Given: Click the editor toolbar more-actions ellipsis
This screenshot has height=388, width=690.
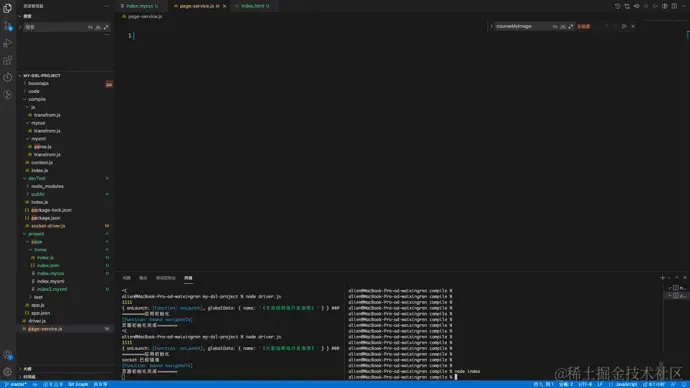Looking at the screenshot, I should click(683, 6).
